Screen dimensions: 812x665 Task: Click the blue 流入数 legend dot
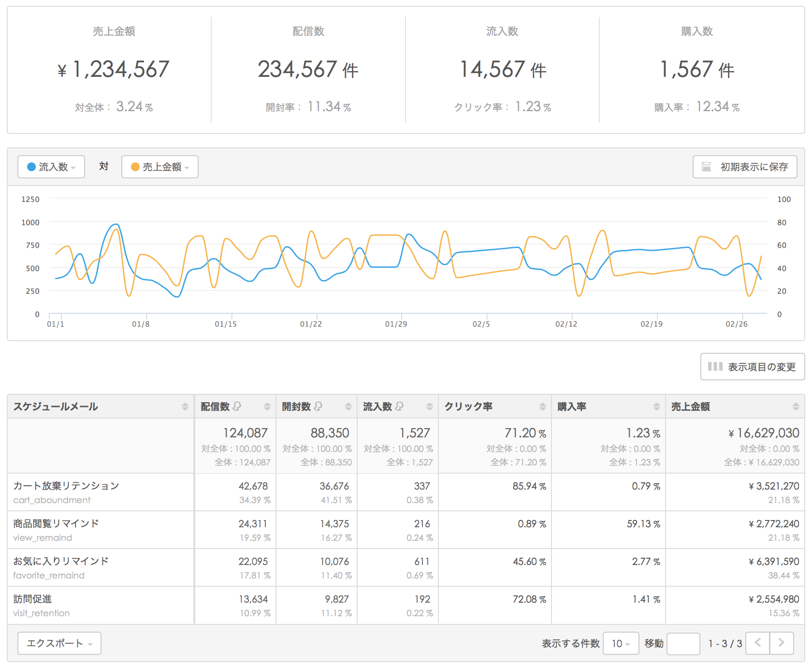[31, 167]
